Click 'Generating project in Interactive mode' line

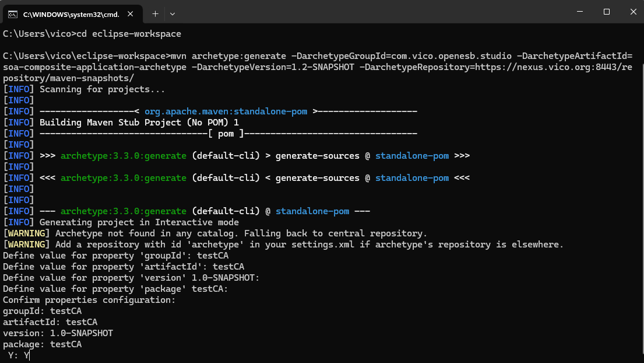coord(139,222)
